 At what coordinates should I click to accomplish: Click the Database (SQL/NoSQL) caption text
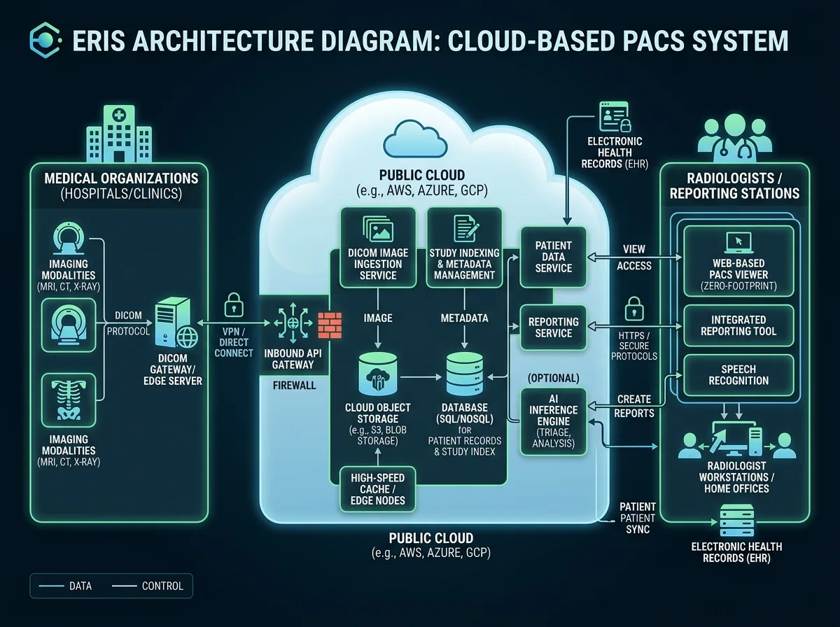click(x=465, y=429)
